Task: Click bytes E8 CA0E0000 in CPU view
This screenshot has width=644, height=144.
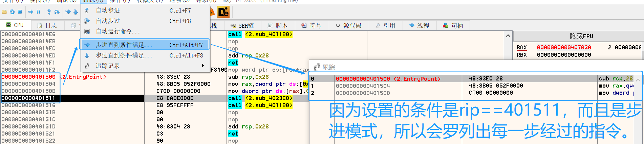Action: click(x=175, y=98)
